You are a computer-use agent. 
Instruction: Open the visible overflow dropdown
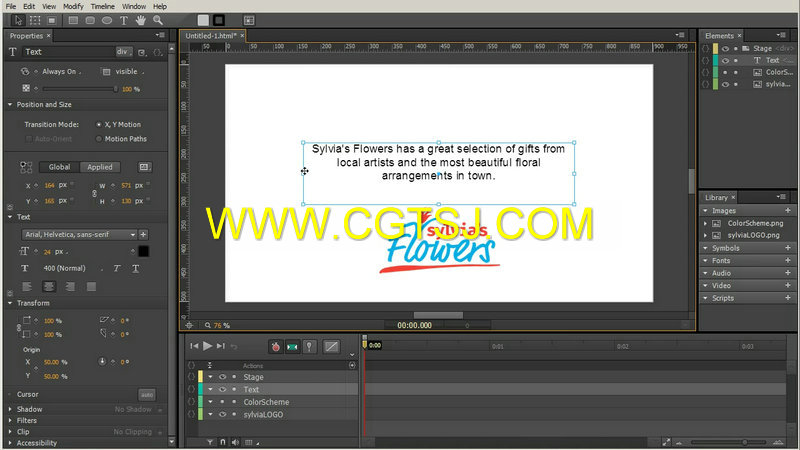click(x=129, y=71)
